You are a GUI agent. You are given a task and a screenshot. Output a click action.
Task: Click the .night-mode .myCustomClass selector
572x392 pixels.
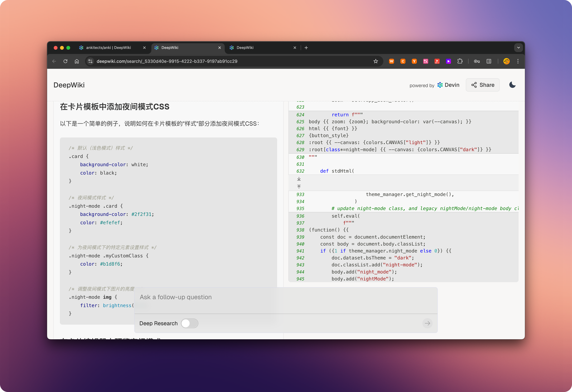[x=109, y=256]
